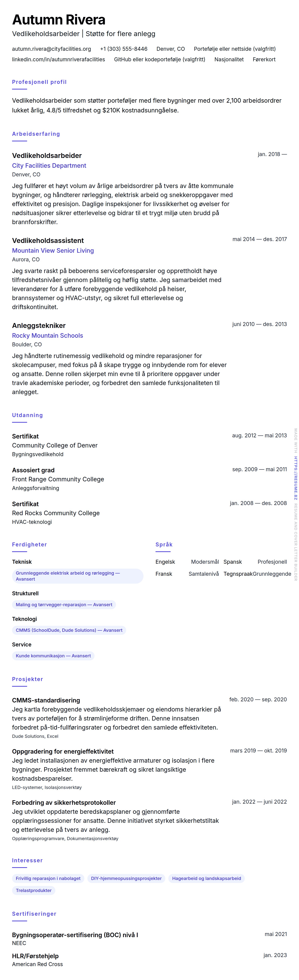Open the Mountain View Senior Living link
Image resolution: width=299 pixels, height=980 pixels.
pyautogui.click(x=53, y=250)
